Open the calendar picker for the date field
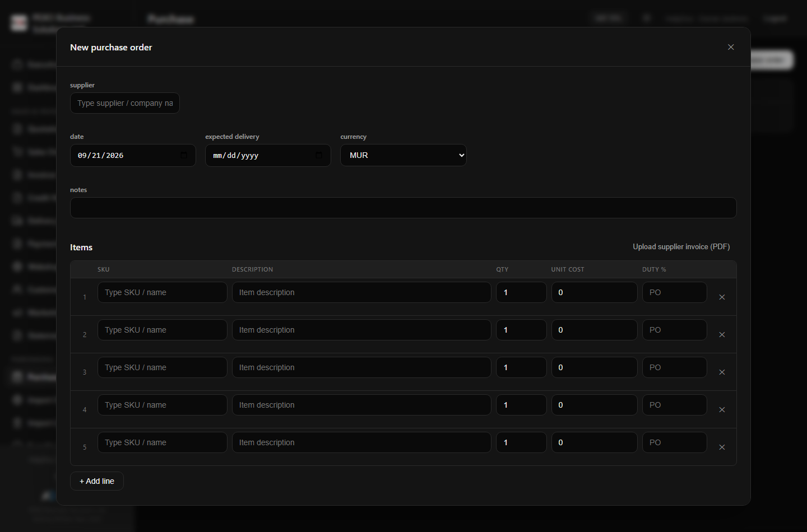Screen dimensions: 807x532 [184, 155]
